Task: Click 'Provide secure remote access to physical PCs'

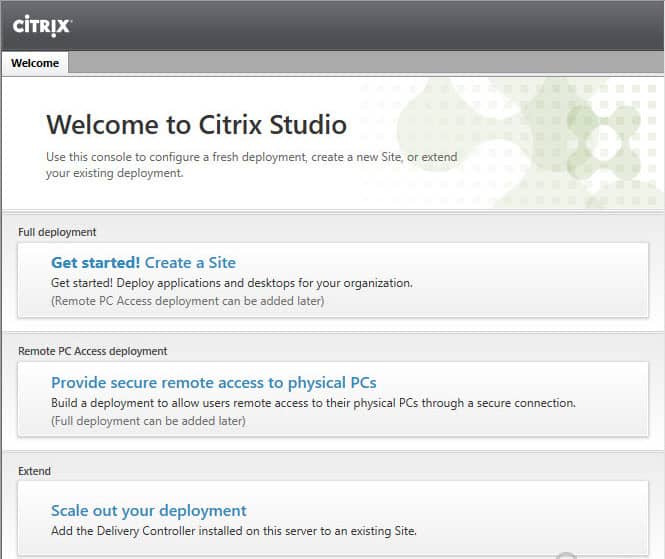Action: [x=213, y=383]
